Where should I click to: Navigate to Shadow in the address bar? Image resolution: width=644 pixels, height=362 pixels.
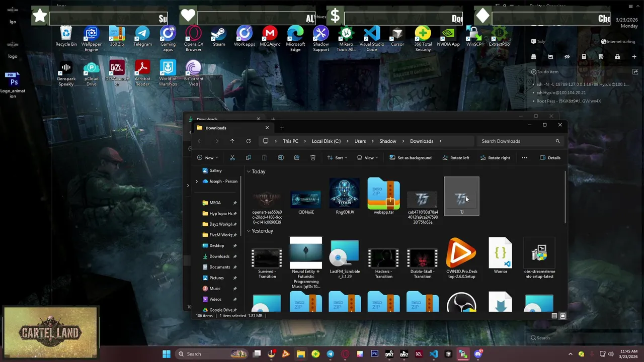click(388, 141)
